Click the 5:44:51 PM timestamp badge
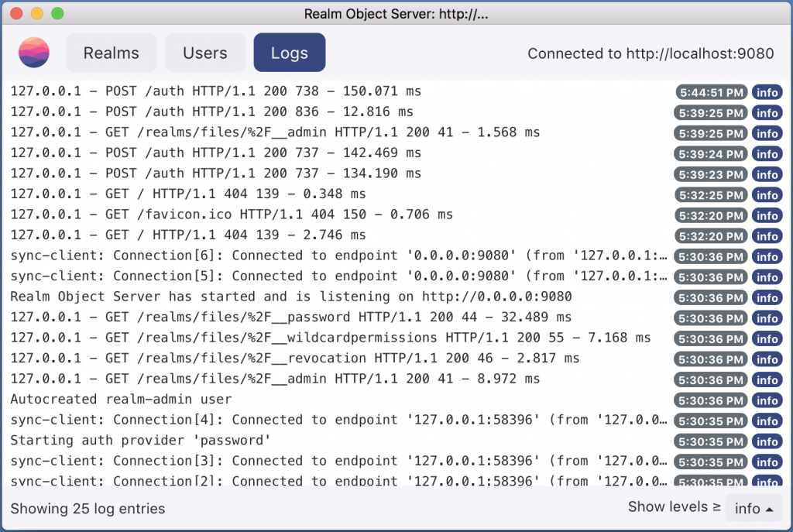This screenshot has height=532, width=793. (711, 93)
